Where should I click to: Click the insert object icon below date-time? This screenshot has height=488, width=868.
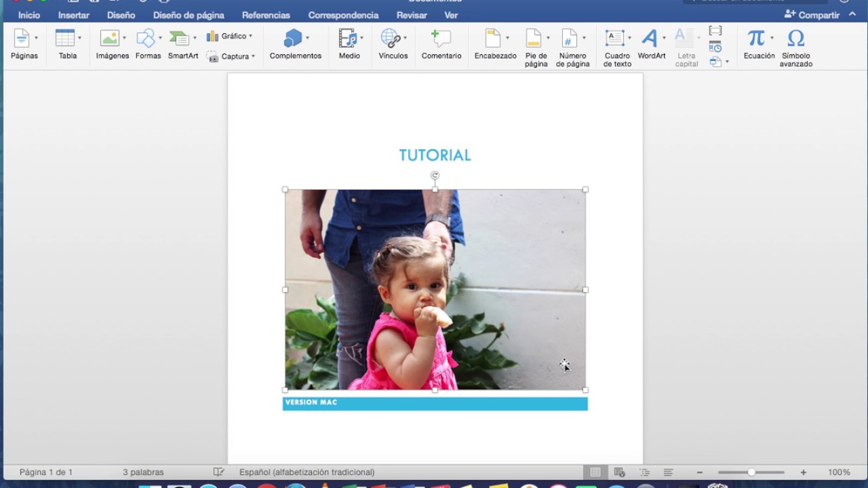tap(715, 62)
